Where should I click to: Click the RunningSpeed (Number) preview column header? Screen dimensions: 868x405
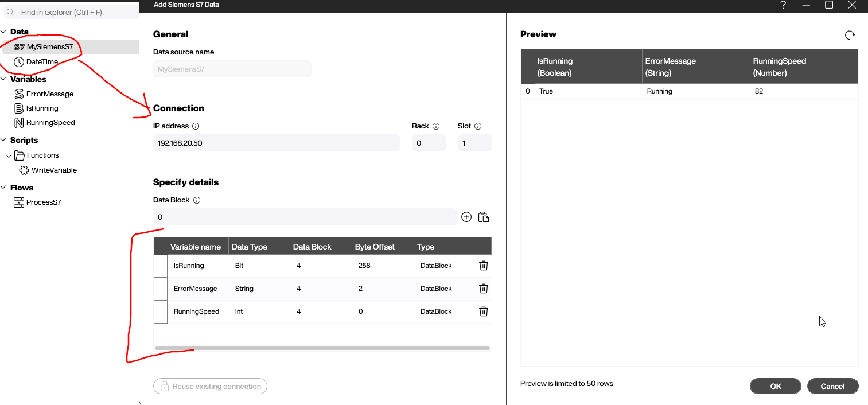pyautogui.click(x=804, y=67)
